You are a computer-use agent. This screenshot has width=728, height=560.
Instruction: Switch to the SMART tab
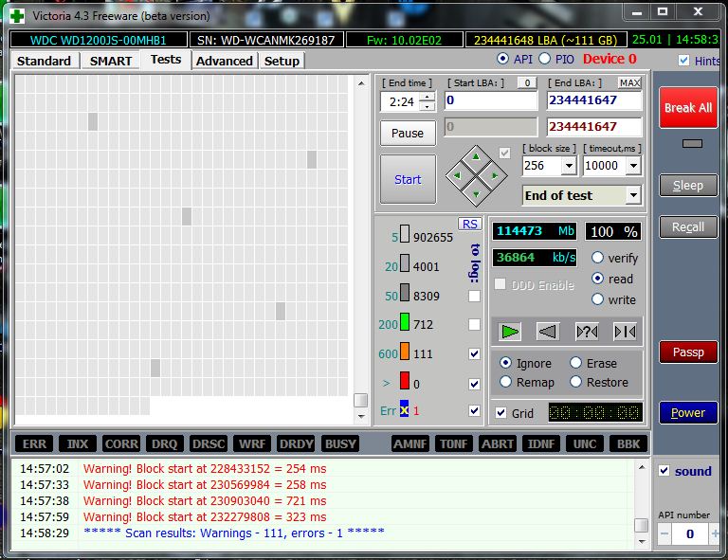[111, 61]
